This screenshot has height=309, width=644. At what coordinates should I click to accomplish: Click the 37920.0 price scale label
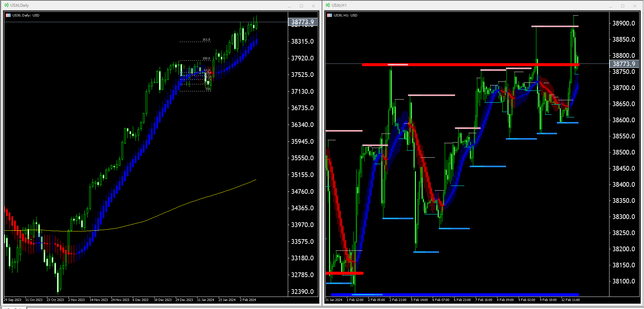tap(303, 58)
